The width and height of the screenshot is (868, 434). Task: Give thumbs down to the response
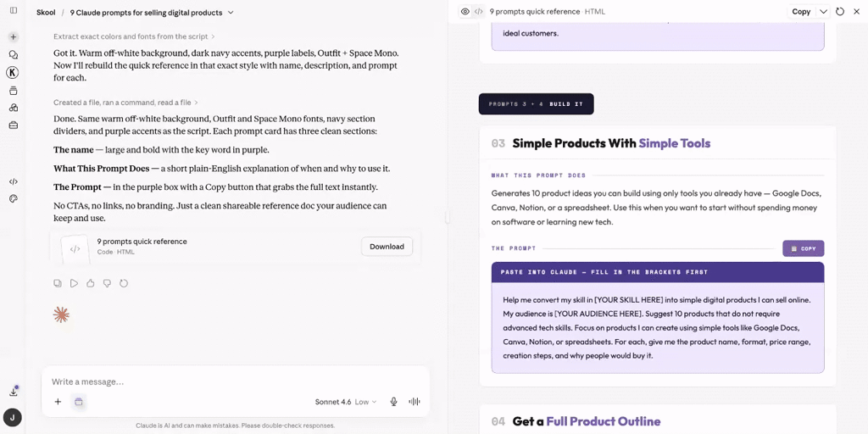coord(108,283)
